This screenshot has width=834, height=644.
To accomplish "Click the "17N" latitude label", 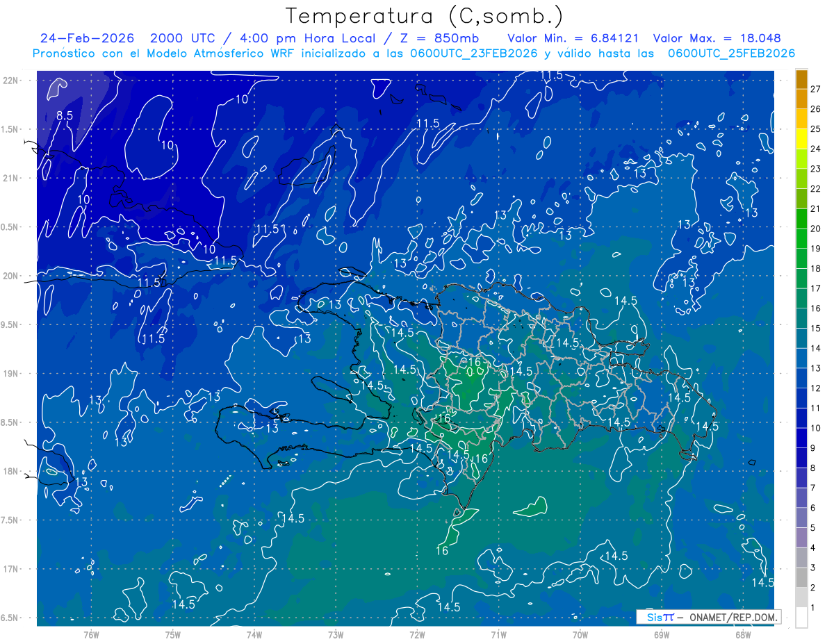I will [x=10, y=569].
